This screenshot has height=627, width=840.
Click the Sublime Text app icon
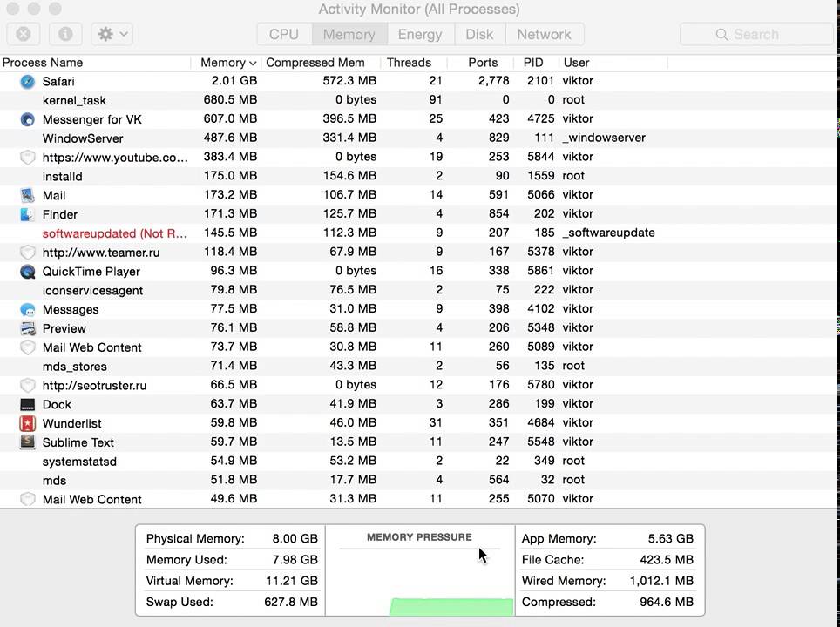[27, 442]
